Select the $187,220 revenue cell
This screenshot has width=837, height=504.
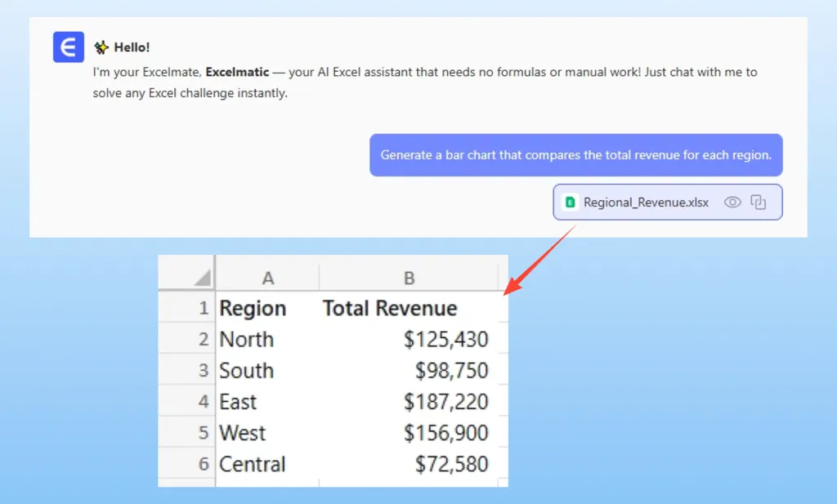[x=445, y=402]
